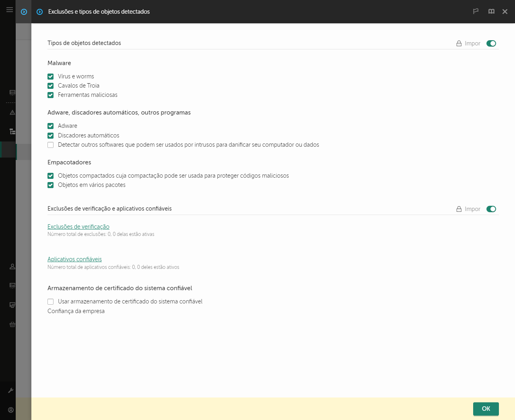Open the users section from the sidebar

point(12,266)
